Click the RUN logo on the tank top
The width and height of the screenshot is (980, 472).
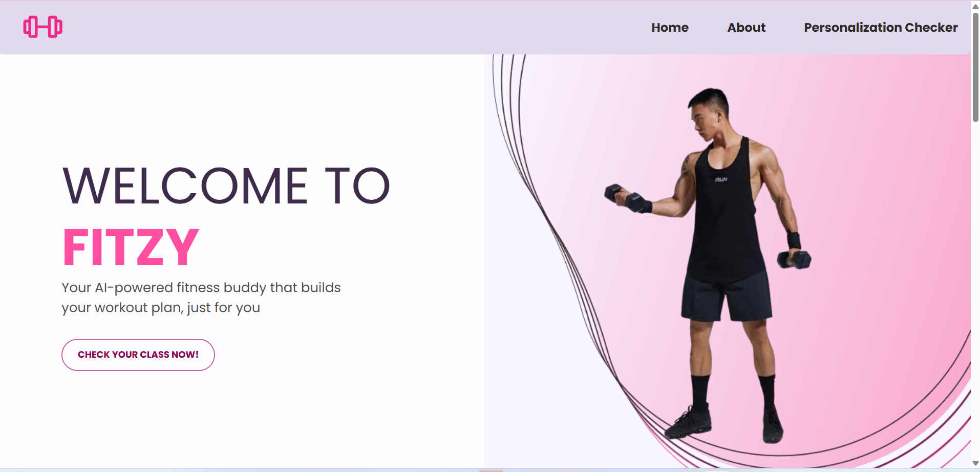click(x=721, y=179)
